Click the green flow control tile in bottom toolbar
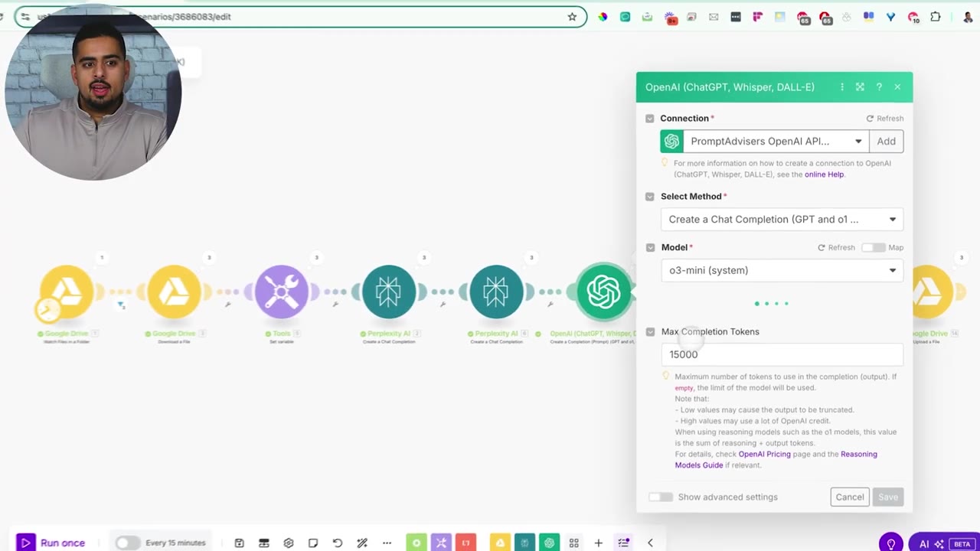Image resolution: width=980 pixels, height=551 pixels. click(416, 543)
